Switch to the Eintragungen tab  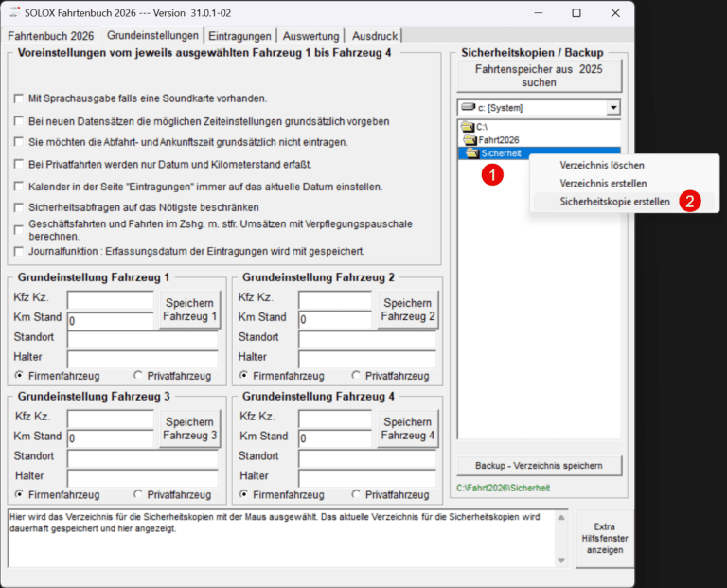coord(239,35)
